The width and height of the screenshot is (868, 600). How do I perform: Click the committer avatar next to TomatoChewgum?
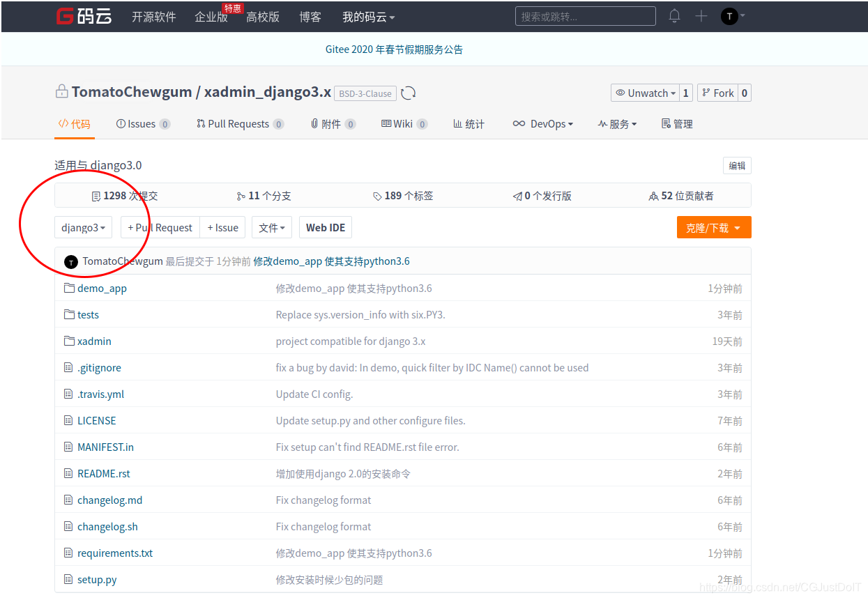(71, 262)
